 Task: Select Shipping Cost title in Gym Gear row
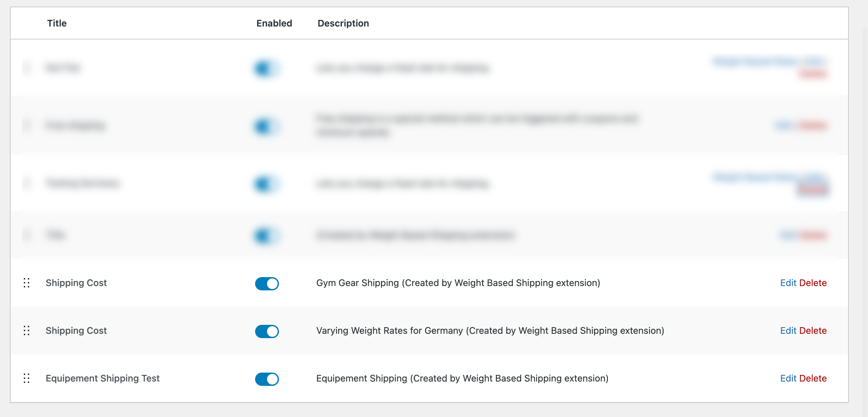pyautogui.click(x=76, y=283)
